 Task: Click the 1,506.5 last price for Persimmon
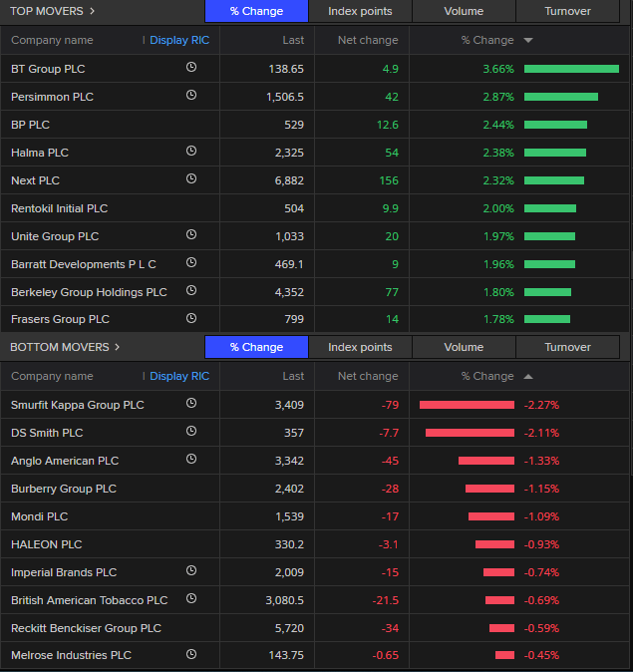coord(285,97)
